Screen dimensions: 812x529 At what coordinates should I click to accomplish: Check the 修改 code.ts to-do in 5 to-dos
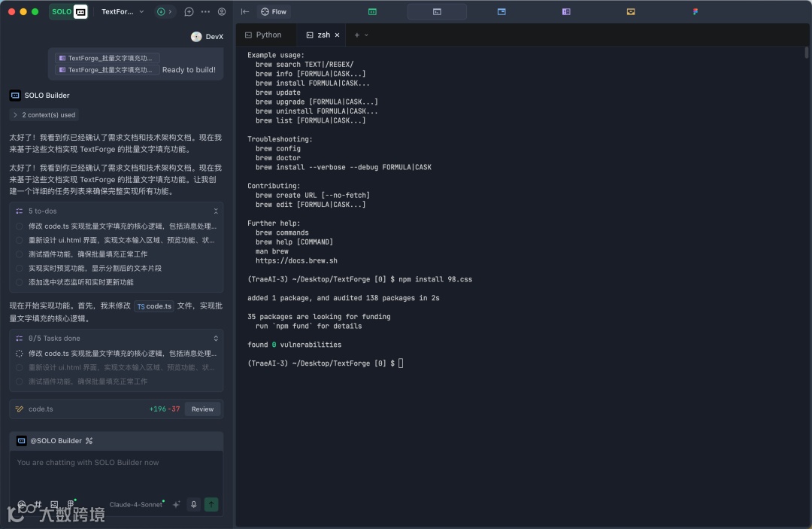tap(19, 226)
